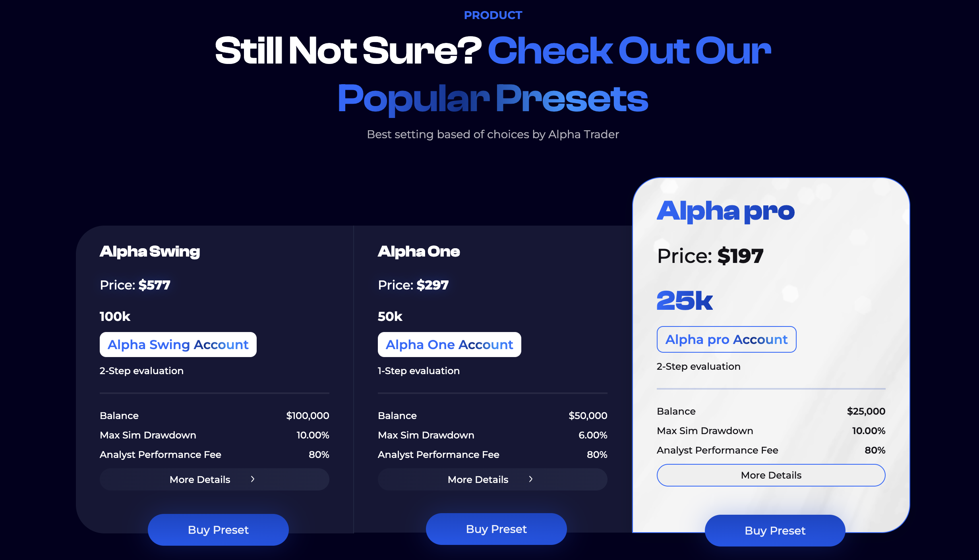
Task: Click the $577 price on Alpha Swing
Action: tap(154, 284)
